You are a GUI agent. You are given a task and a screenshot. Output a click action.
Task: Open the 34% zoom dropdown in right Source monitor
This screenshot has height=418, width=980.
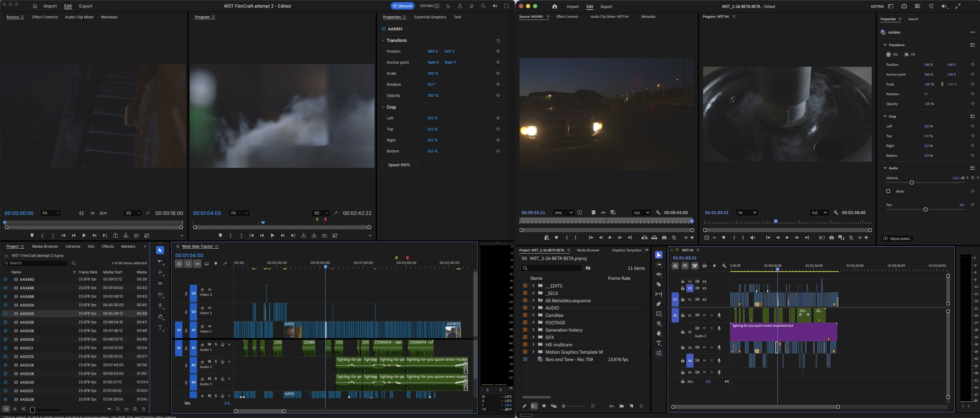563,213
